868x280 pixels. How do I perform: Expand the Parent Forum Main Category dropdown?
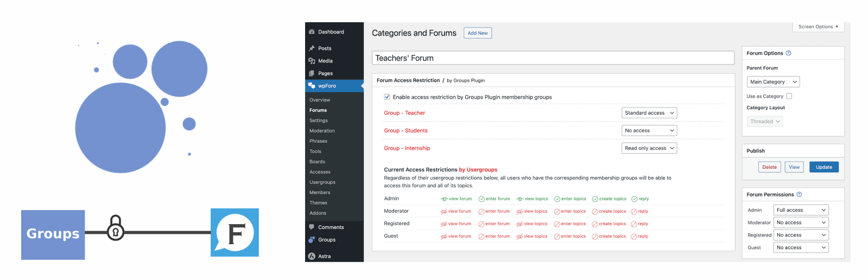773,82
